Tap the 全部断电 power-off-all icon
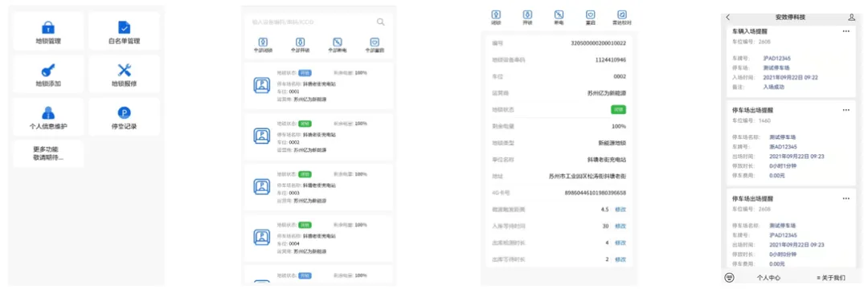 coord(337,42)
